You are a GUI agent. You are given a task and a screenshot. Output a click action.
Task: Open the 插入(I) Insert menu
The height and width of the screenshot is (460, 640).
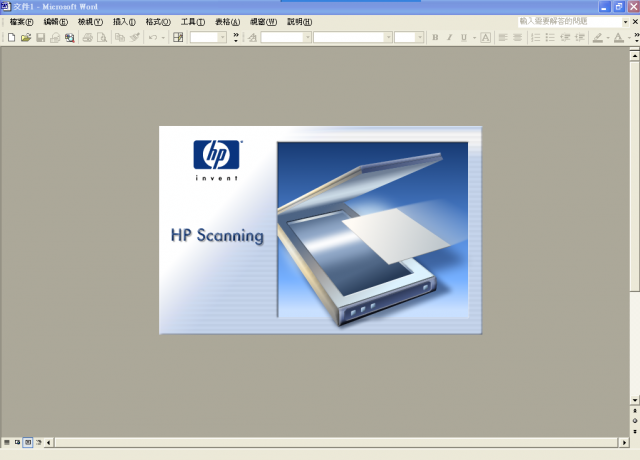(124, 22)
